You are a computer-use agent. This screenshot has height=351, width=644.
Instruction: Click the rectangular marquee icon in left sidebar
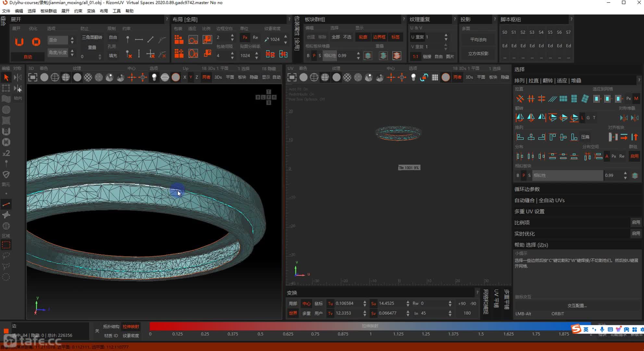click(6, 245)
